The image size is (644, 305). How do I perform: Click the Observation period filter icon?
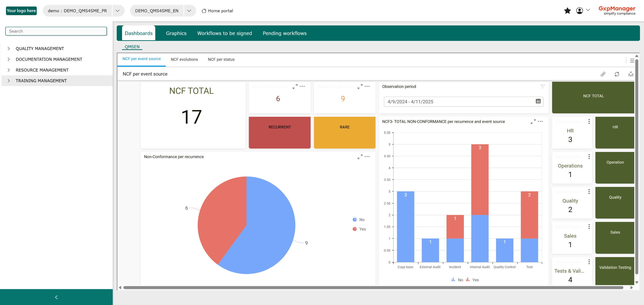click(542, 87)
